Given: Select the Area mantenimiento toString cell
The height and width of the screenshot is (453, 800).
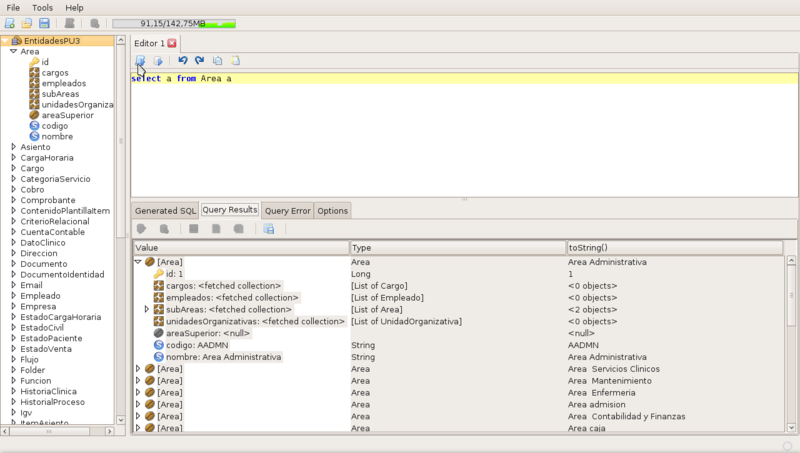Looking at the screenshot, I should tap(610, 381).
